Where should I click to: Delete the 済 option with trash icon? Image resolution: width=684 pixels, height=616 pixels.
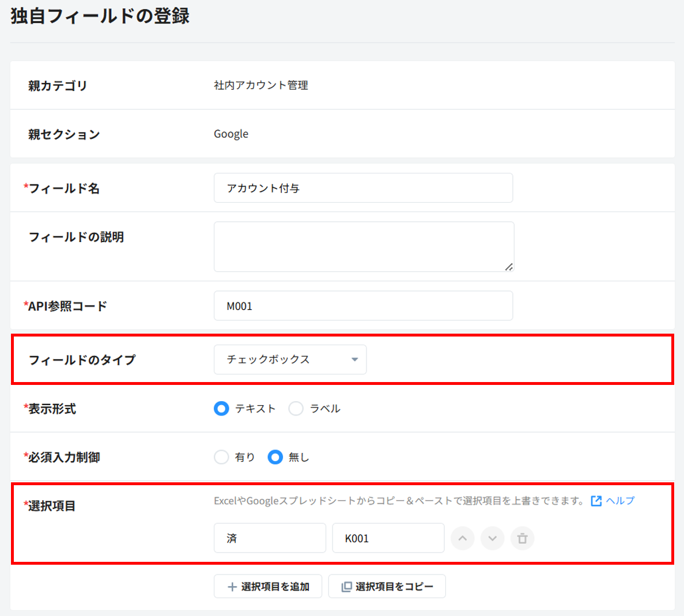(x=522, y=538)
